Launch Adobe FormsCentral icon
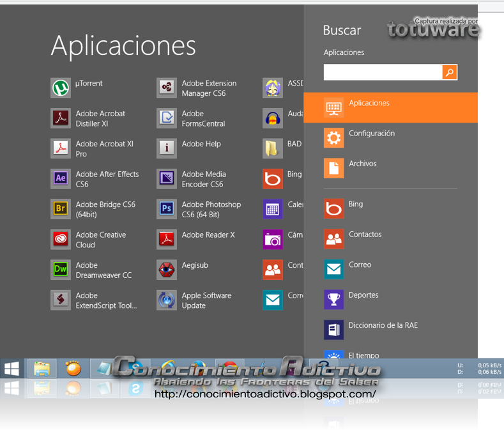504x430 pixels. pos(167,118)
